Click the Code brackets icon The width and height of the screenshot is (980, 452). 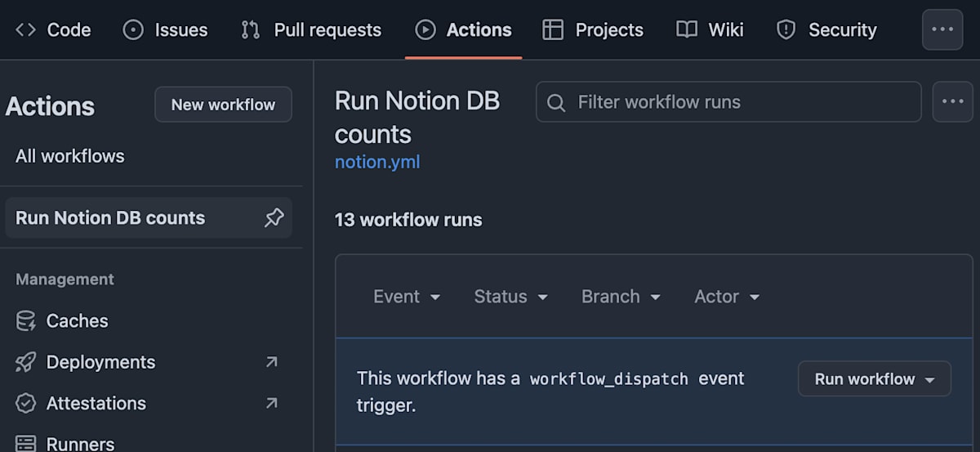(x=26, y=30)
